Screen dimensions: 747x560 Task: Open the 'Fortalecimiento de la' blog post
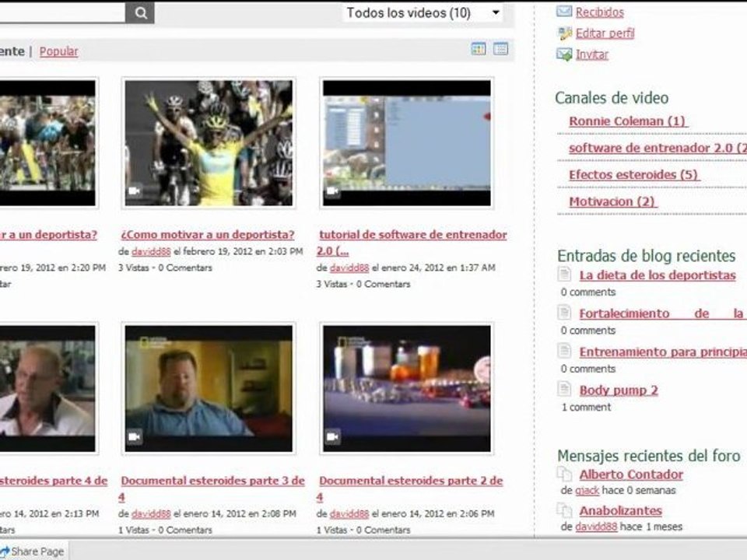[663, 313]
